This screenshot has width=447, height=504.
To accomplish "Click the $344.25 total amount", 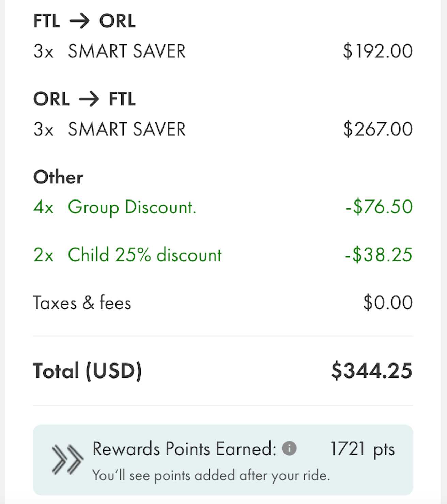I will click(x=372, y=371).
